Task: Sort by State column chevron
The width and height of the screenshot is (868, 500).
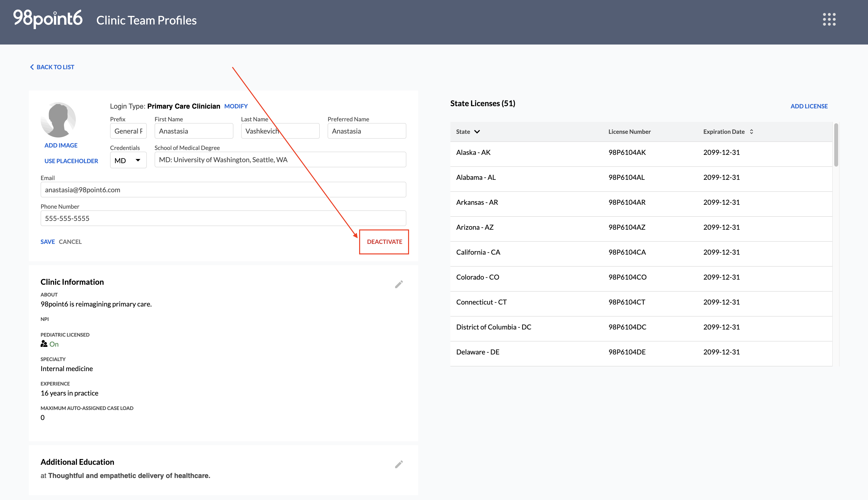Action: pyautogui.click(x=477, y=132)
